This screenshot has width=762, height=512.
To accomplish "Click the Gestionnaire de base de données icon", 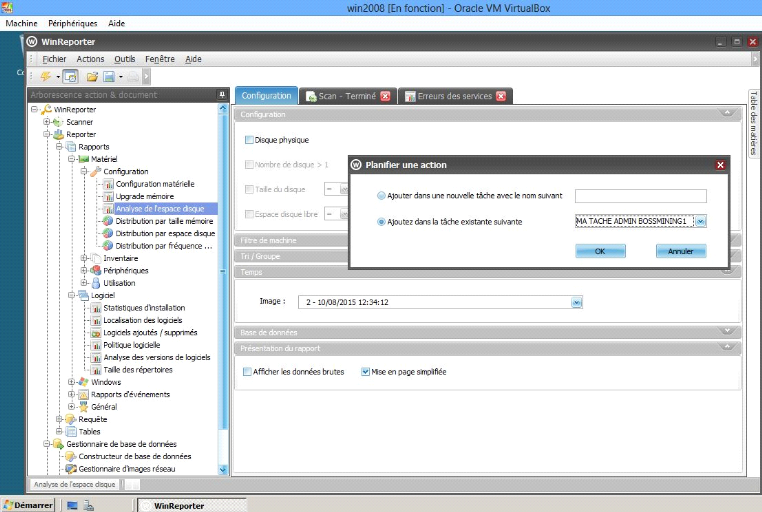I will [x=58, y=444].
